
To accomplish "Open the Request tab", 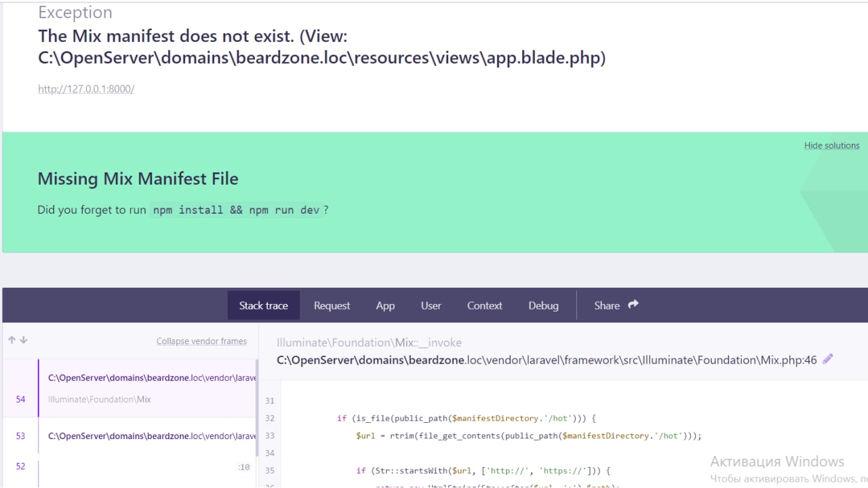I will click(x=332, y=305).
